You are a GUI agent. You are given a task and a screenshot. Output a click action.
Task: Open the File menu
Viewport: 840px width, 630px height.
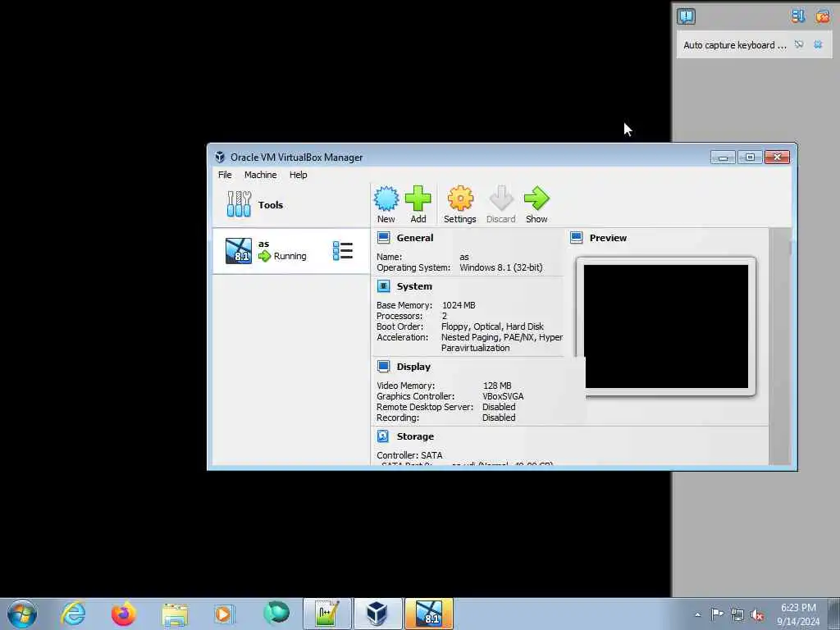(x=225, y=175)
